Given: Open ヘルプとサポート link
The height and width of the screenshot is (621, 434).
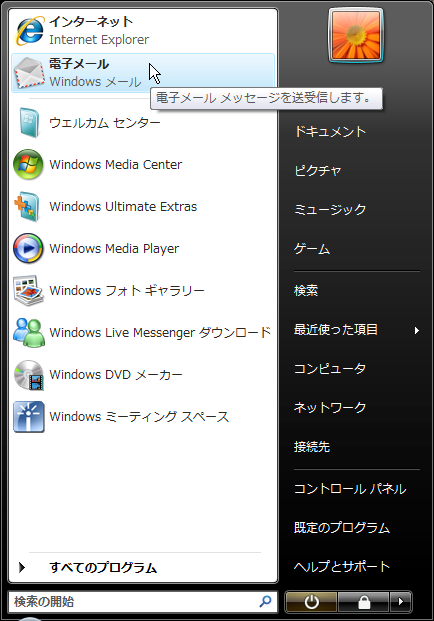Looking at the screenshot, I should click(342, 566).
